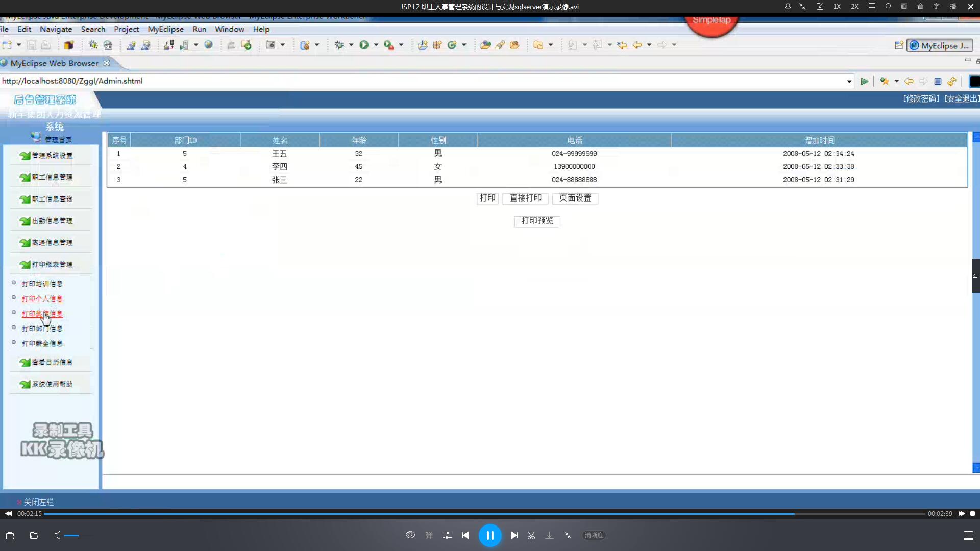Screen dimensions: 980x551
Task: Expand the Run button dropdown arrow
Action: click(376, 45)
